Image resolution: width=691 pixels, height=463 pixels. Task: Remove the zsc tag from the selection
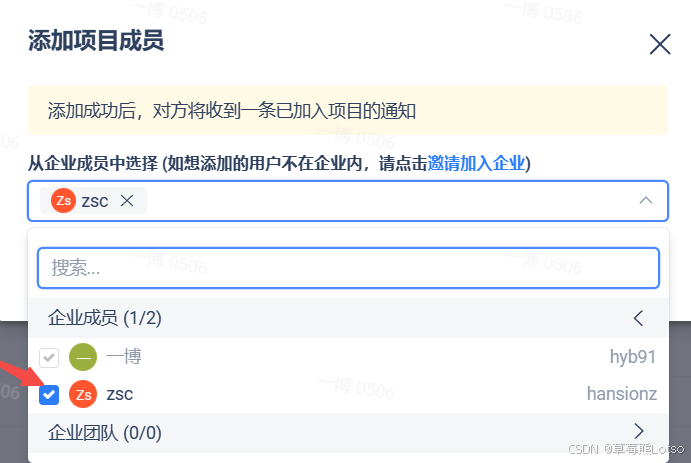127,200
